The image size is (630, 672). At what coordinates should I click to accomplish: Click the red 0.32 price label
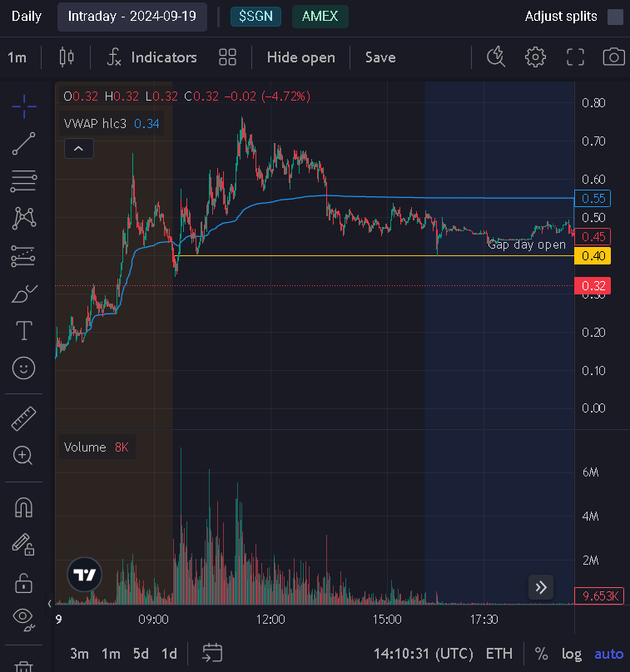coord(593,285)
